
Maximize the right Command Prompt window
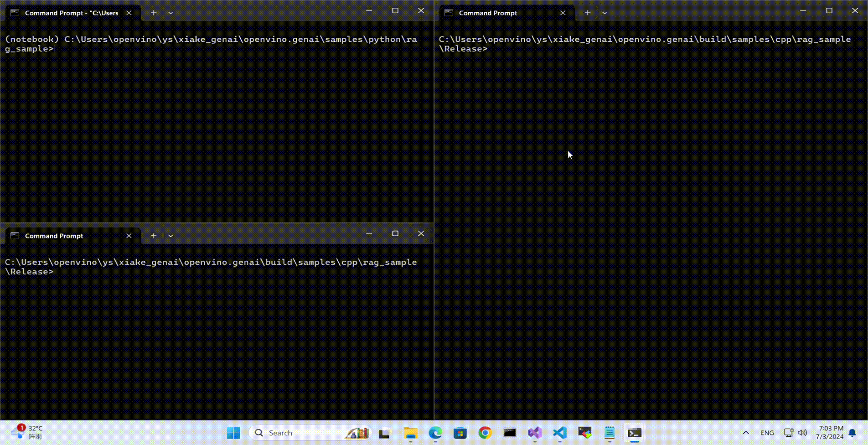[829, 10]
